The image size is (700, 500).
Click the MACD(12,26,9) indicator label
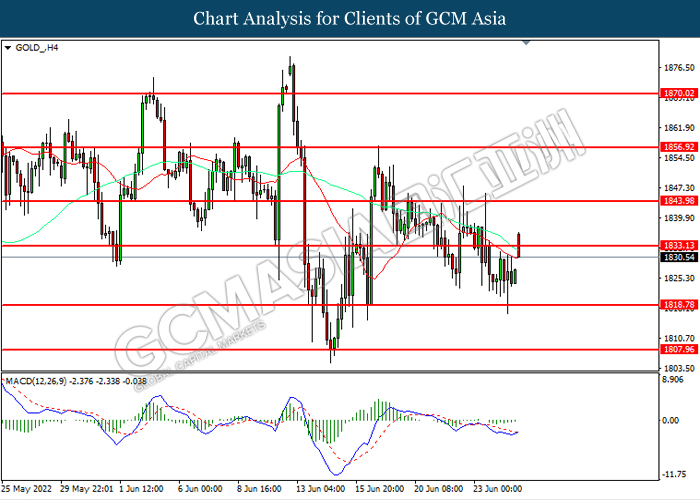point(36,381)
